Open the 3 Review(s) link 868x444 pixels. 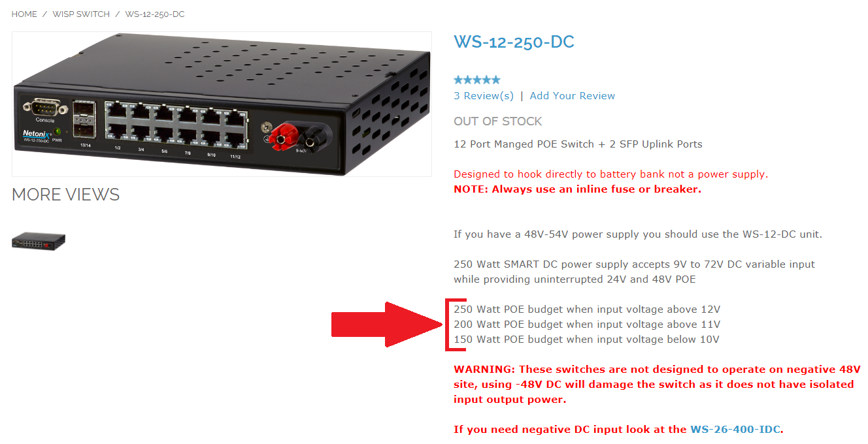pyautogui.click(x=484, y=96)
